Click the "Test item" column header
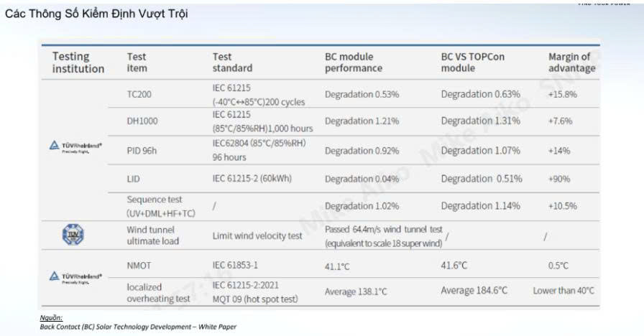 coord(137,62)
